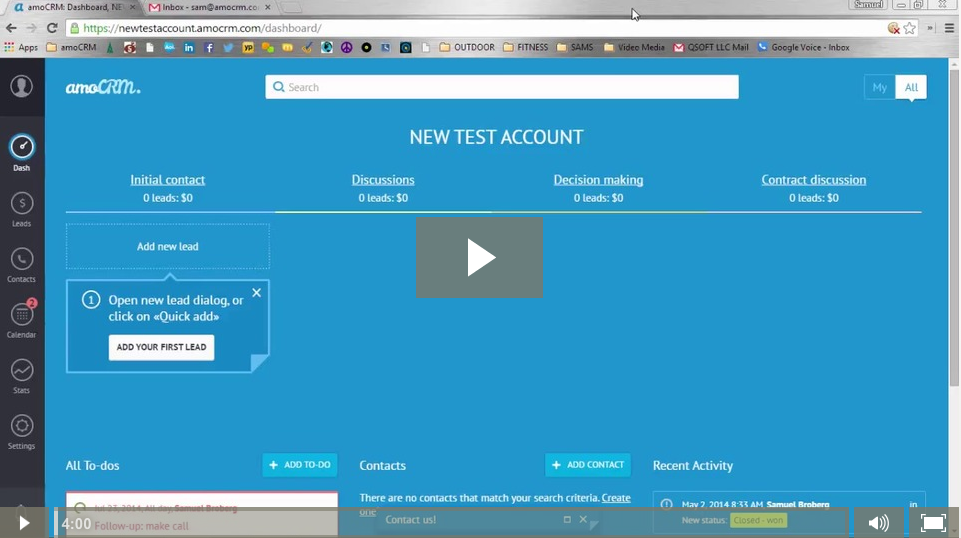Show more bookmarks with the chevron
This screenshot has height=538, width=961.
(x=930, y=28)
